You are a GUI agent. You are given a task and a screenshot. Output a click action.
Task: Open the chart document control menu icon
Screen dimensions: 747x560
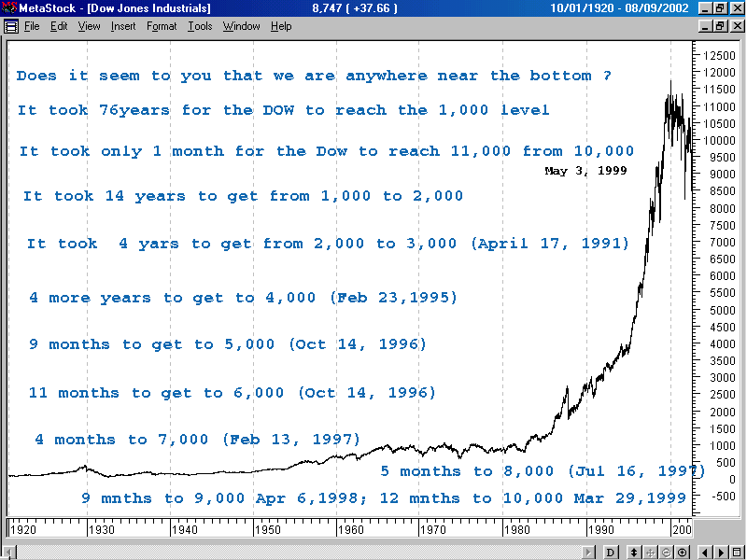(x=10, y=26)
